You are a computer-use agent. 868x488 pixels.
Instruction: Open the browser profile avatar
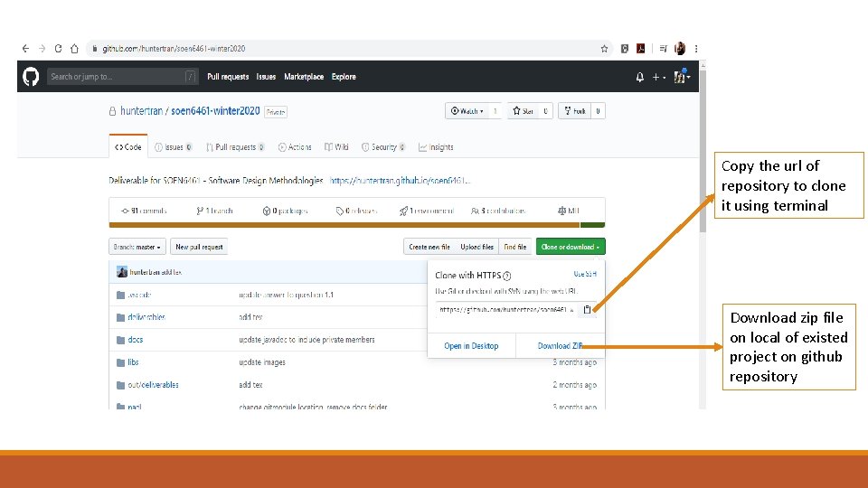680,49
